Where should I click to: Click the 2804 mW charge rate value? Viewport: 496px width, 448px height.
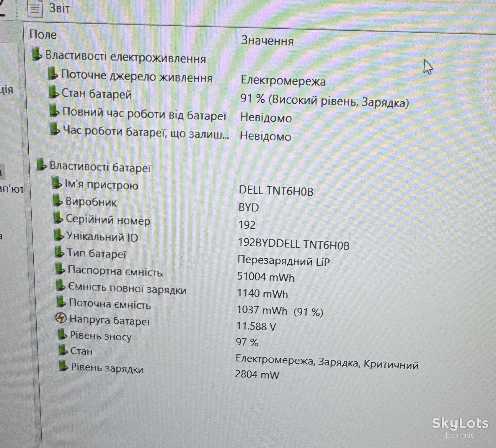pos(257,374)
